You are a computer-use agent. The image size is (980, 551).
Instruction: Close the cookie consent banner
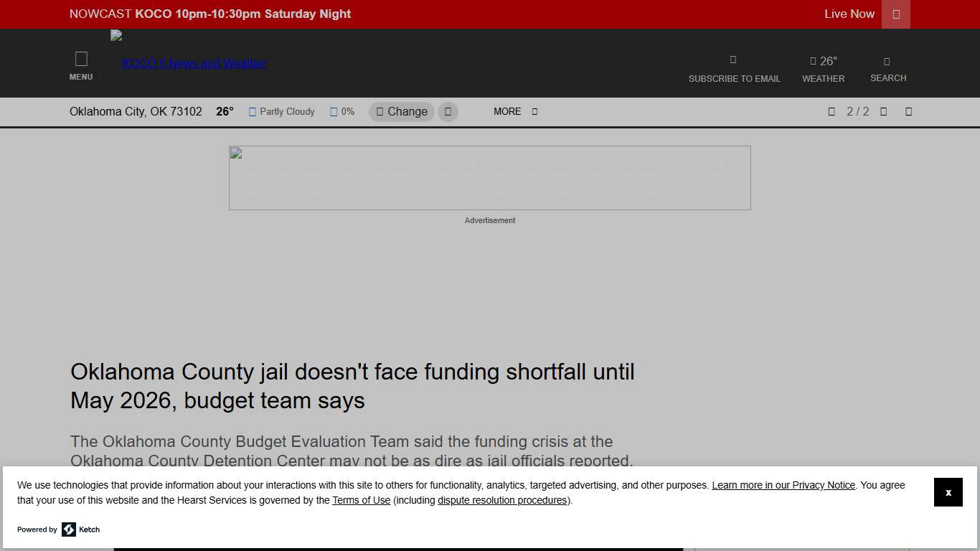tap(948, 492)
